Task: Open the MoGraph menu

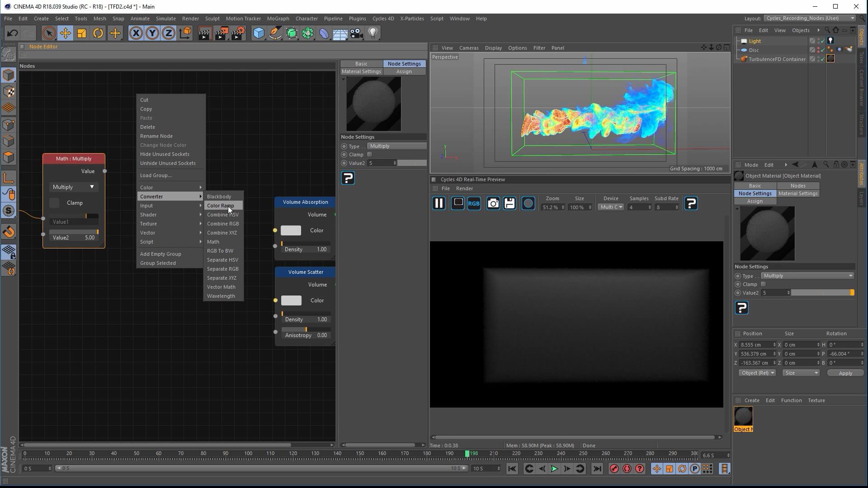Action: tap(278, 19)
